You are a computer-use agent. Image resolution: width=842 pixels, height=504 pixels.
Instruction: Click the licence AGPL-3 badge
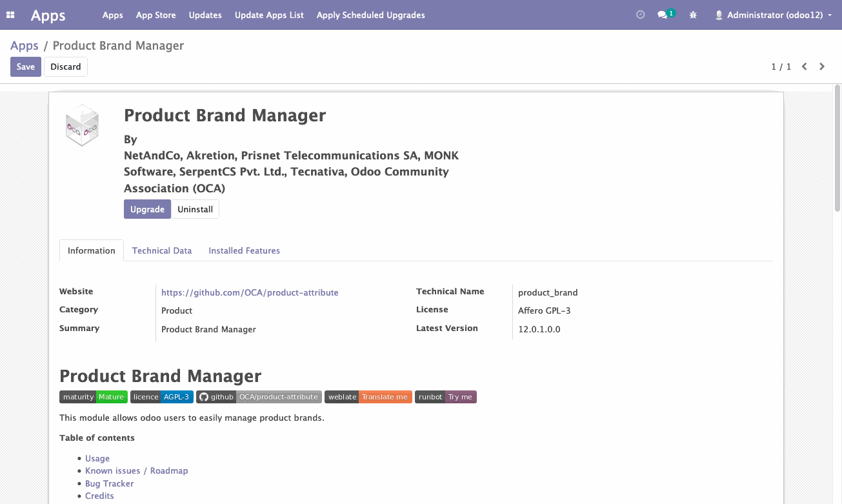coord(162,397)
